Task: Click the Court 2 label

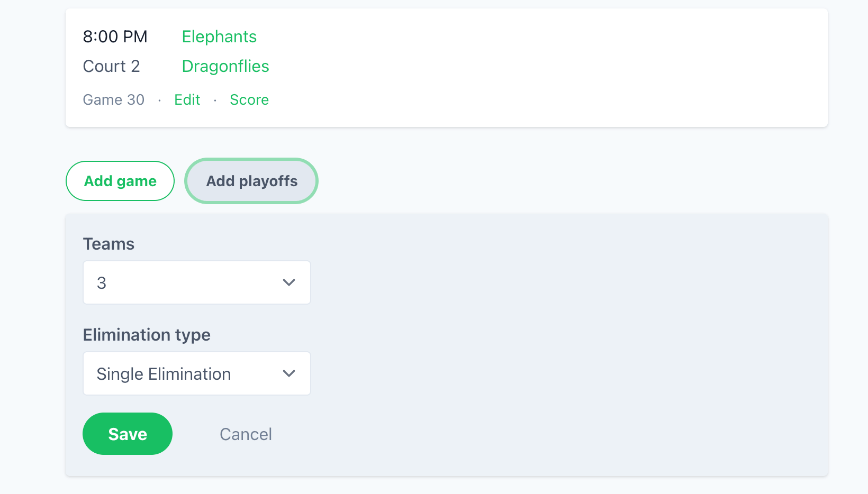Action: pos(111,66)
